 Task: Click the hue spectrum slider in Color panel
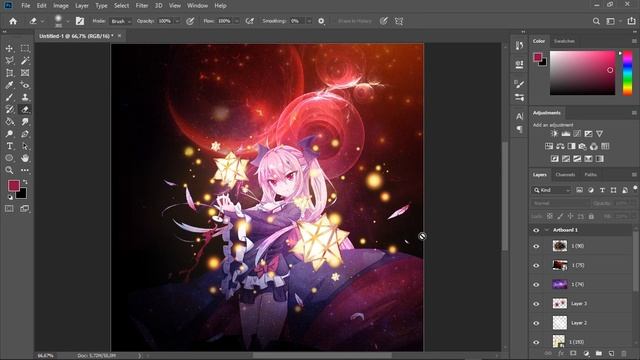627,73
